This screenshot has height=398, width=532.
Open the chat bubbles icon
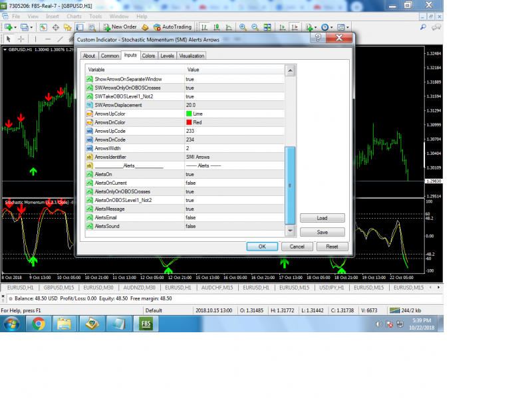pos(436,27)
